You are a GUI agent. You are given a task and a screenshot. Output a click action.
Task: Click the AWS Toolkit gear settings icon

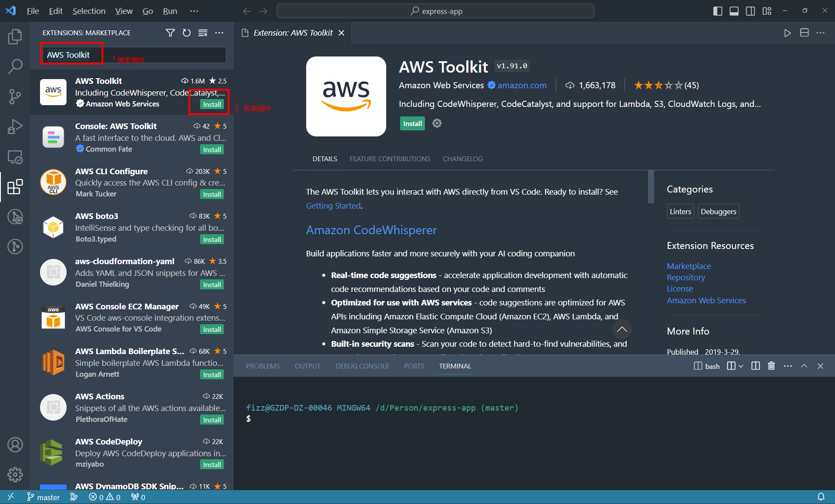pos(437,123)
